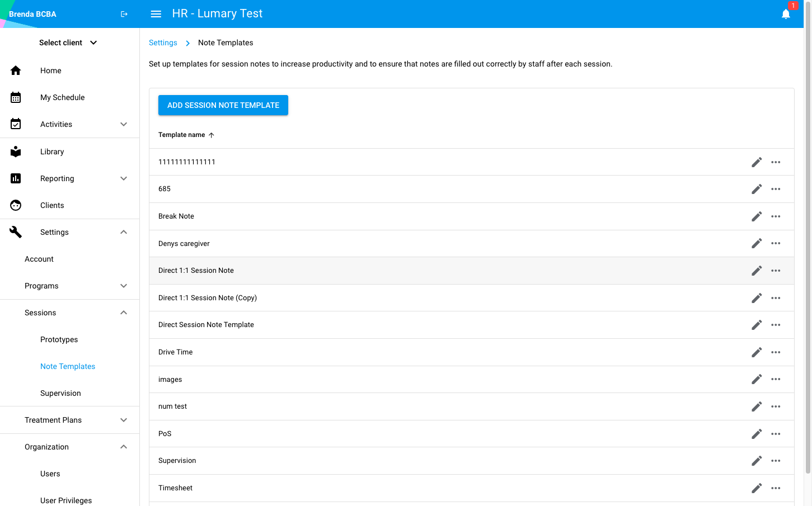This screenshot has height=506, width=812.
Task: Edit the PoS template
Action: coord(757,434)
